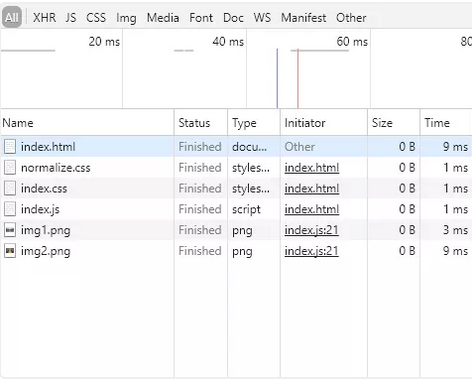Click the image thumbnail icon for img1.png

tap(10, 230)
